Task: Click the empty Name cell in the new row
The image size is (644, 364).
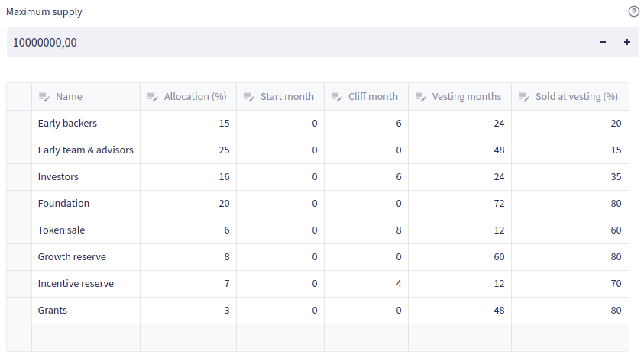Action: tap(86, 337)
